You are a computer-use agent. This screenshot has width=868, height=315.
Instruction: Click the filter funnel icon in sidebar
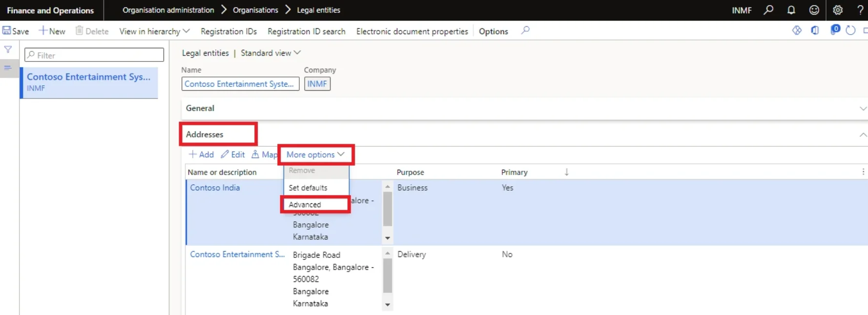click(8, 49)
